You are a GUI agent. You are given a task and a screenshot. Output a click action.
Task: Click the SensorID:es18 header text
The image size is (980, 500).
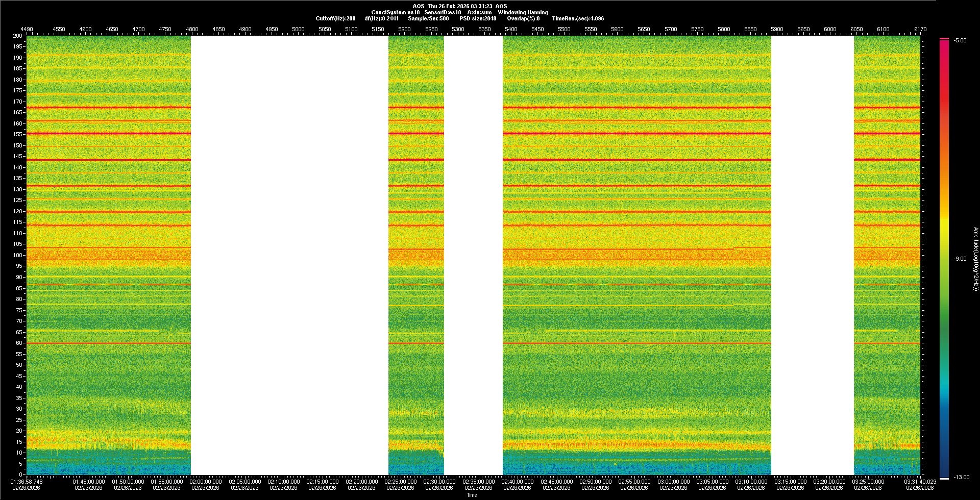point(443,12)
